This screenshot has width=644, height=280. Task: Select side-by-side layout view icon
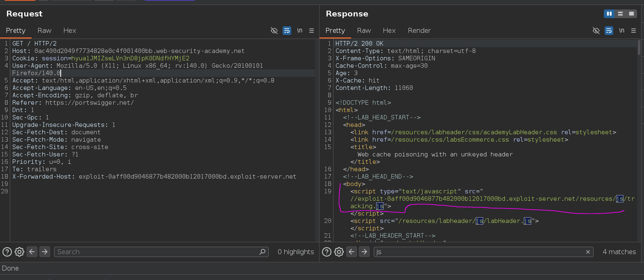pos(609,14)
